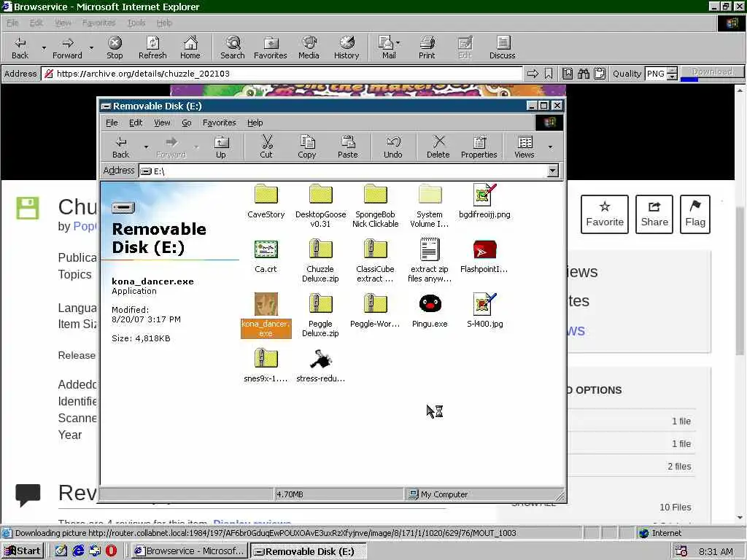The image size is (747, 560).
Task: Switch to Browservice taskbar button
Action: click(x=190, y=551)
